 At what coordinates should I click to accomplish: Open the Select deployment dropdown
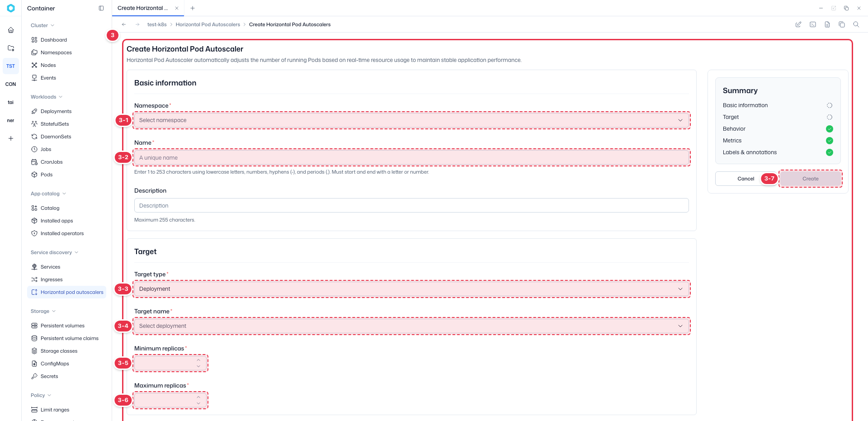click(x=411, y=326)
